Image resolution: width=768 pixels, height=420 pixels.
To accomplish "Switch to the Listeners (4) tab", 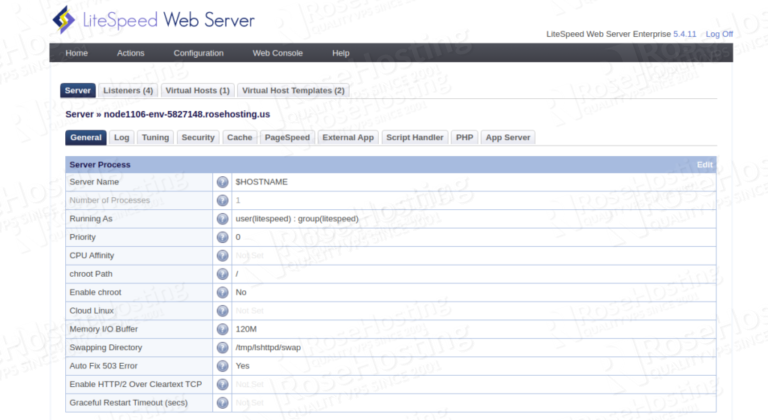I will (128, 90).
